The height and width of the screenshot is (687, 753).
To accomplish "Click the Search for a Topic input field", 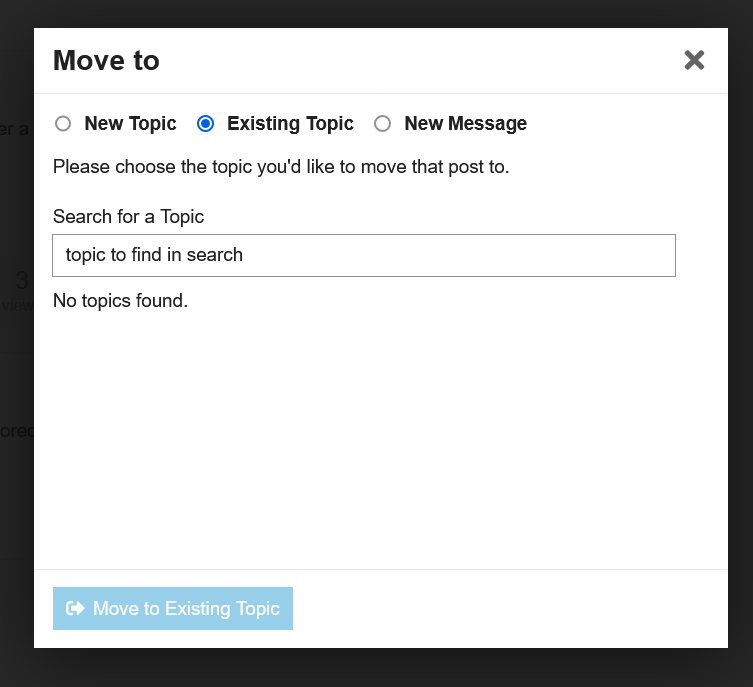I will point(364,255).
